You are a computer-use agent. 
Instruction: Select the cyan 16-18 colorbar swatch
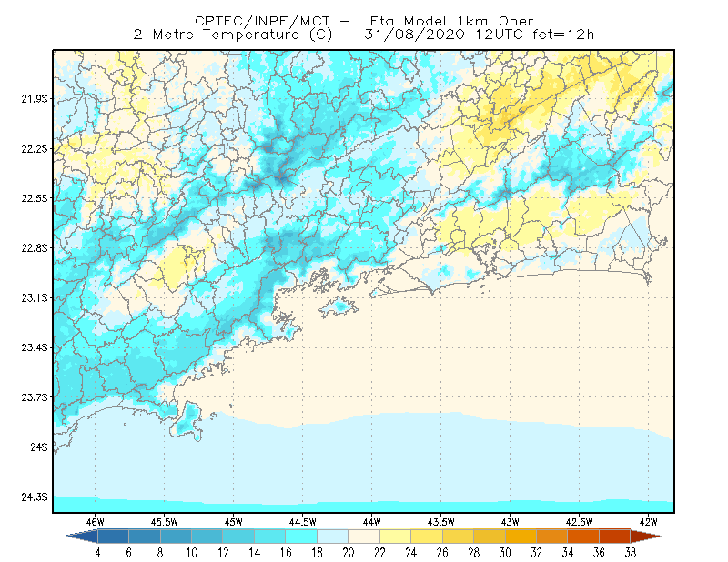[301, 537]
